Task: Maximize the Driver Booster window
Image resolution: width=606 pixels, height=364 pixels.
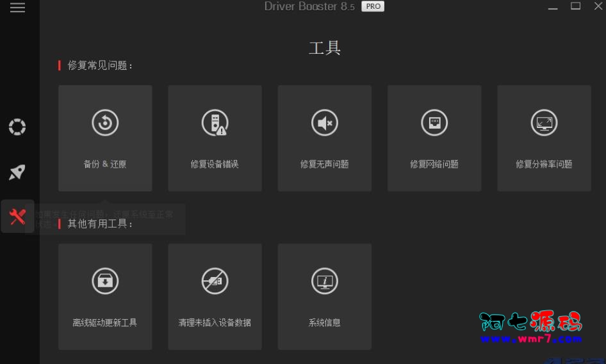Action: tap(575, 6)
